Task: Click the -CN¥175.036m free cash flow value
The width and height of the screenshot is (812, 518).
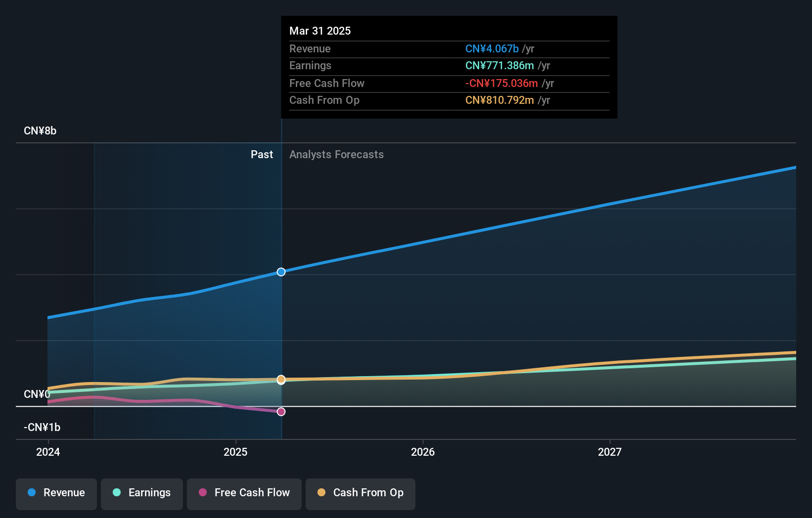Action: [501, 84]
